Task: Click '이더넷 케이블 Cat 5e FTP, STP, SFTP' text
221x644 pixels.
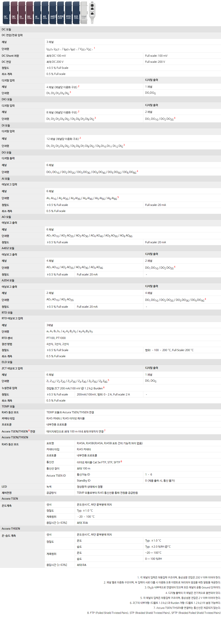Action: [98, 463]
